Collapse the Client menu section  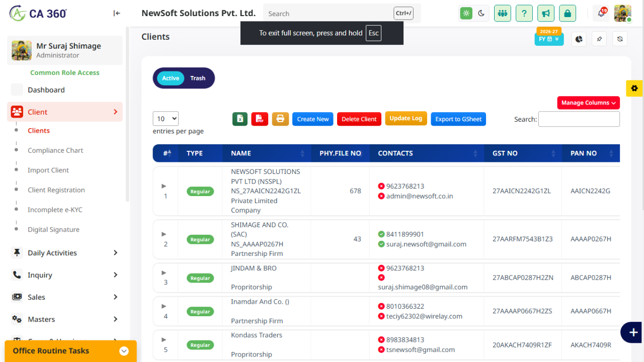coord(65,112)
